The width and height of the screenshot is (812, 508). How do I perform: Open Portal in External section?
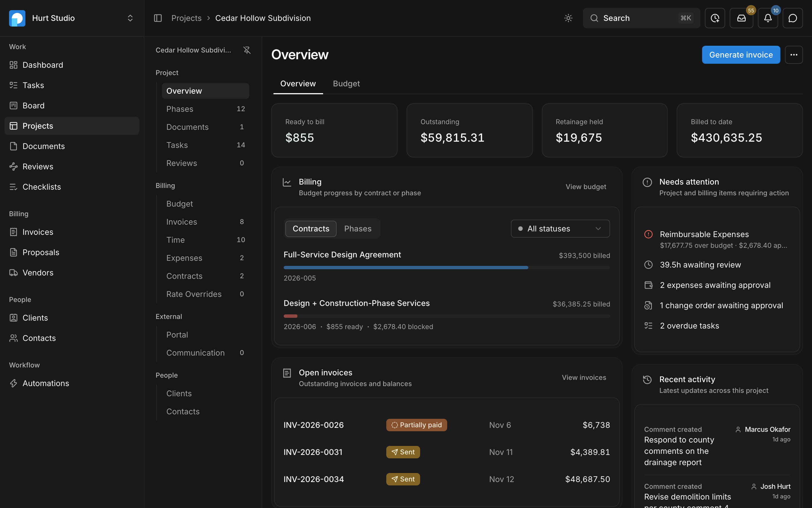click(205, 335)
